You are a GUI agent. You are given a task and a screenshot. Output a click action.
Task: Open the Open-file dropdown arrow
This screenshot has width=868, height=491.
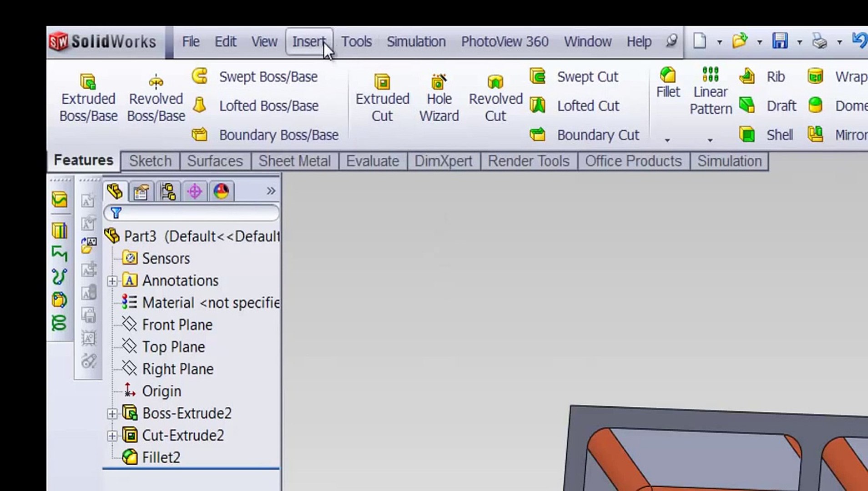point(760,42)
